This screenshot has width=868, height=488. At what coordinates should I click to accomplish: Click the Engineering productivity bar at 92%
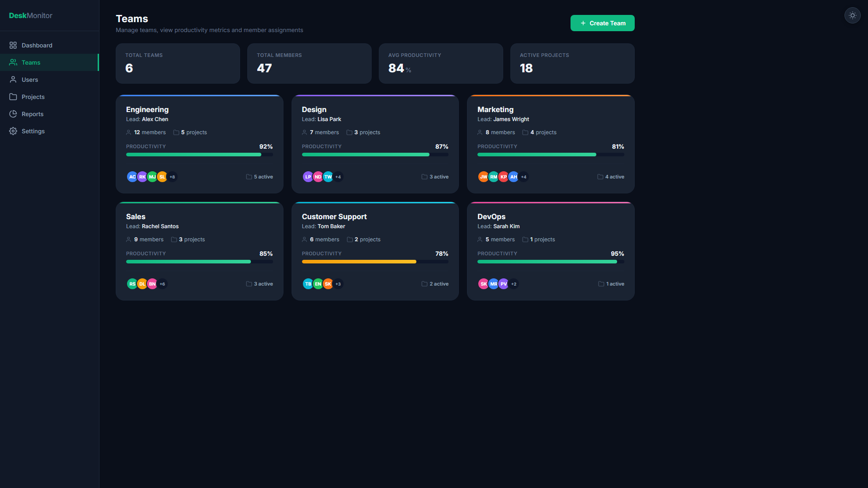pyautogui.click(x=199, y=155)
